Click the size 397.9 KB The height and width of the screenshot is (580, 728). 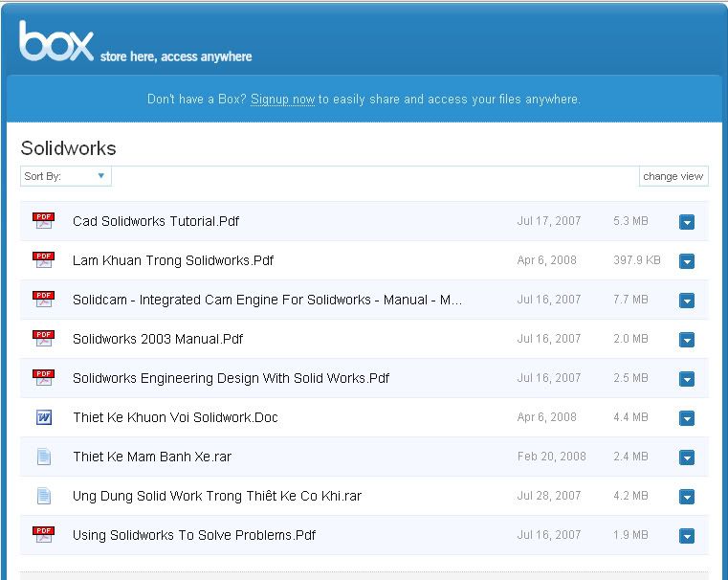[x=636, y=260]
